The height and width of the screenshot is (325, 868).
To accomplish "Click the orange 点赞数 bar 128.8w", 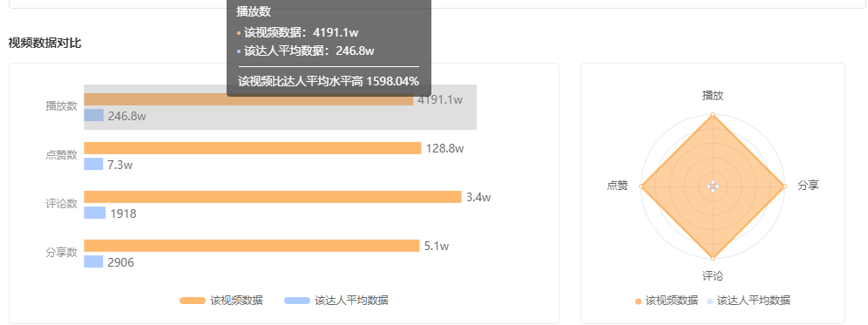I will (x=253, y=148).
